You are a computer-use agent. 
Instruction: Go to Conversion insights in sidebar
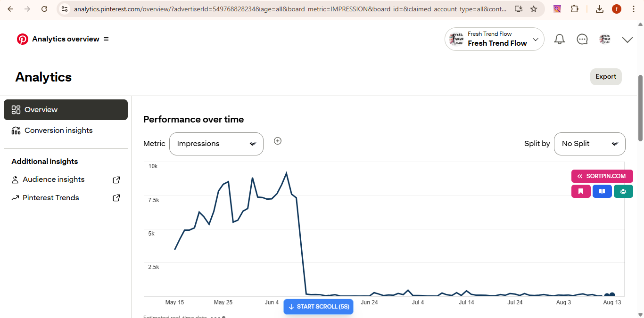(x=58, y=130)
